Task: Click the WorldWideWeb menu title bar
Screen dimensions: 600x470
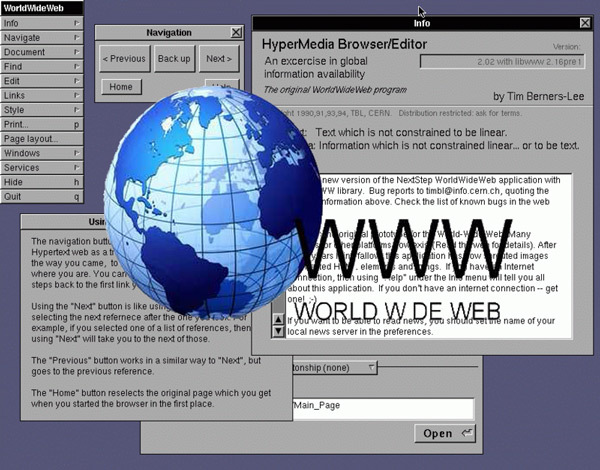Action: point(42,8)
